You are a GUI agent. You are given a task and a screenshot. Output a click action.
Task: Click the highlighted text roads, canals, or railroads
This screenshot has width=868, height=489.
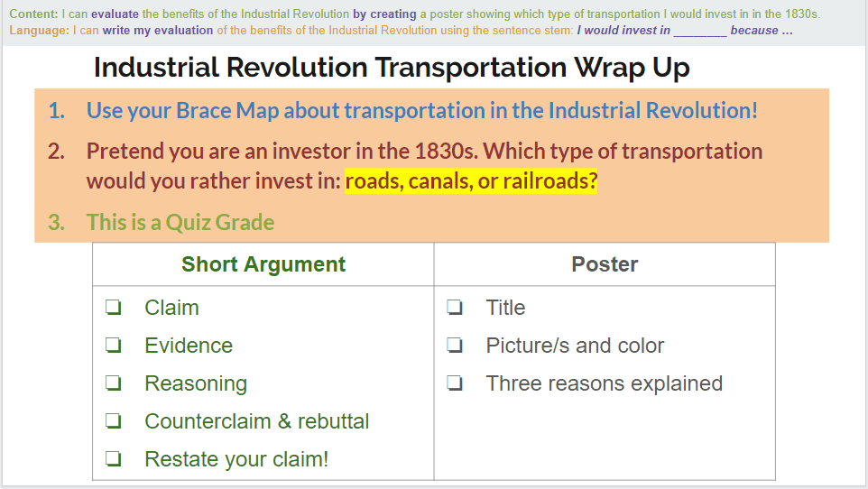click(471, 181)
